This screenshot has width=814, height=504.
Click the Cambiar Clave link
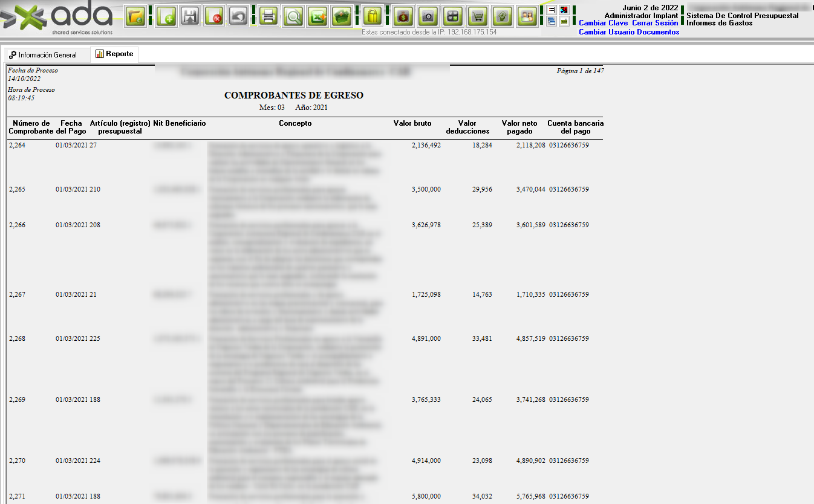[603, 23]
